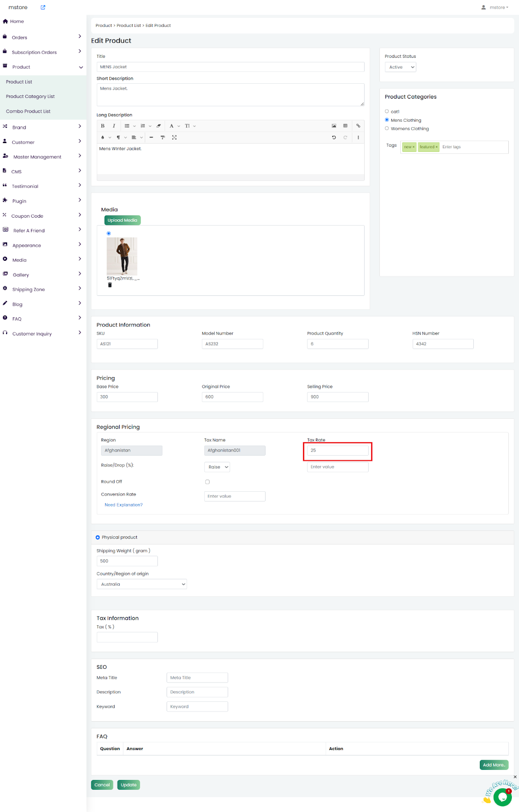Toggle fullscreen mode in the editor
Image resolution: width=519 pixels, height=812 pixels.
174,138
